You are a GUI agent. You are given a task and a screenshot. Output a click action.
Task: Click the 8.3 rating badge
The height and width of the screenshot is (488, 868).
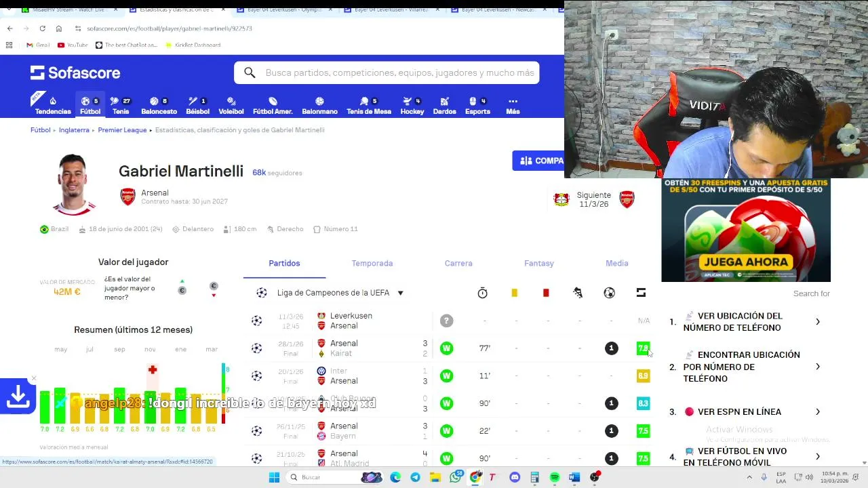pyautogui.click(x=643, y=403)
